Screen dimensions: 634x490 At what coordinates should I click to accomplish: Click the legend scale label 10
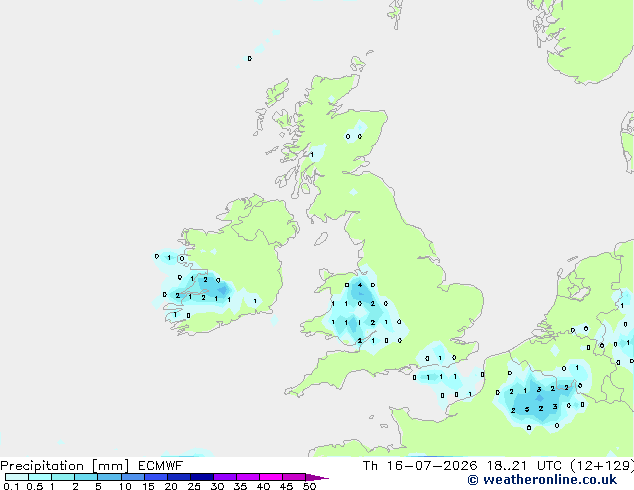point(125,486)
